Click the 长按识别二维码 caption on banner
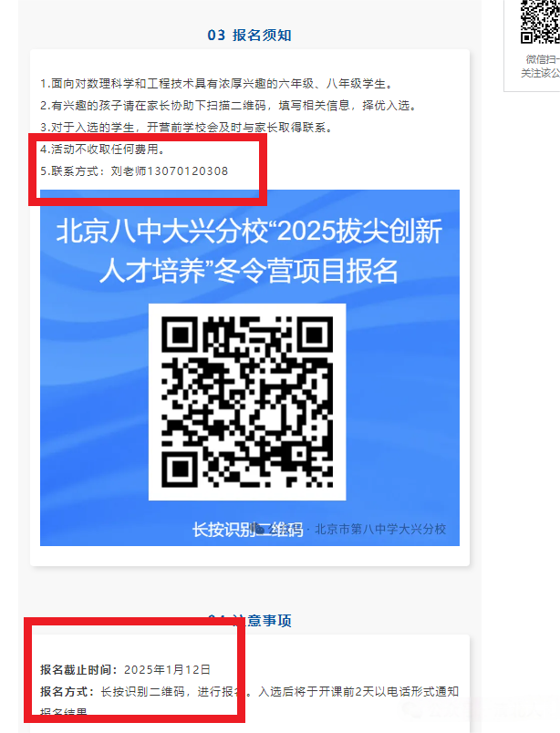This screenshot has height=733, width=560. 247,530
